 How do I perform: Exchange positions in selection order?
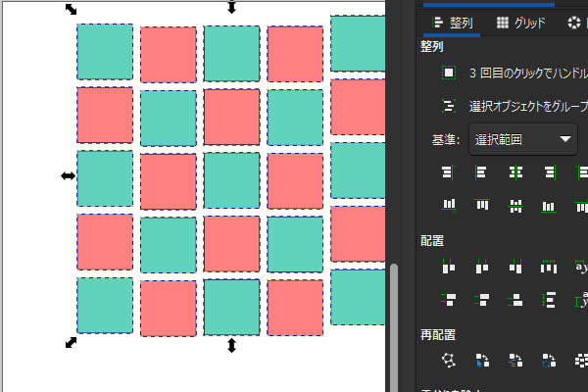(x=482, y=360)
